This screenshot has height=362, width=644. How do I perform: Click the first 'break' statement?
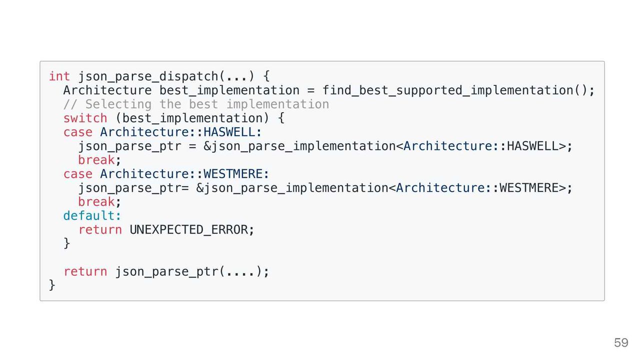(x=96, y=160)
